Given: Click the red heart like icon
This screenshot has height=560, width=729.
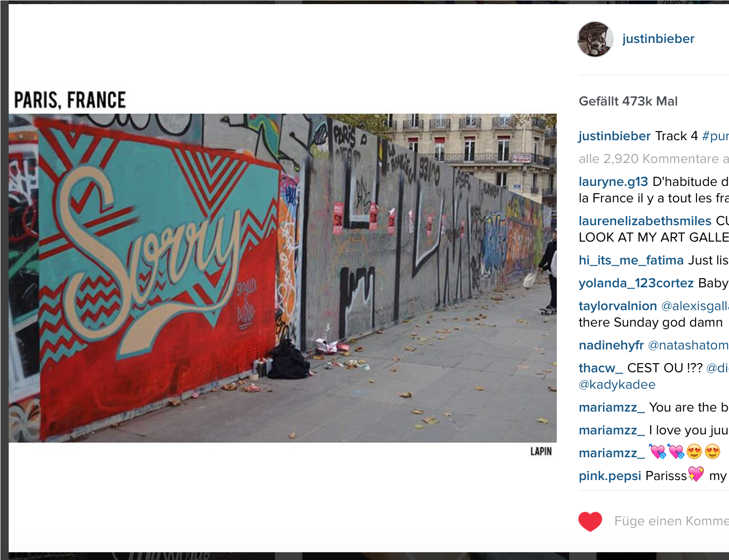Looking at the screenshot, I should (x=590, y=522).
